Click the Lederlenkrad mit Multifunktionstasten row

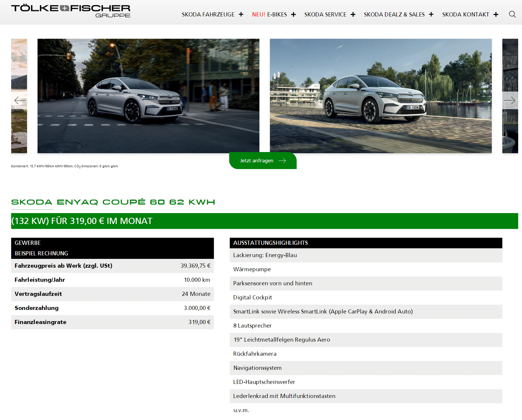click(366, 396)
